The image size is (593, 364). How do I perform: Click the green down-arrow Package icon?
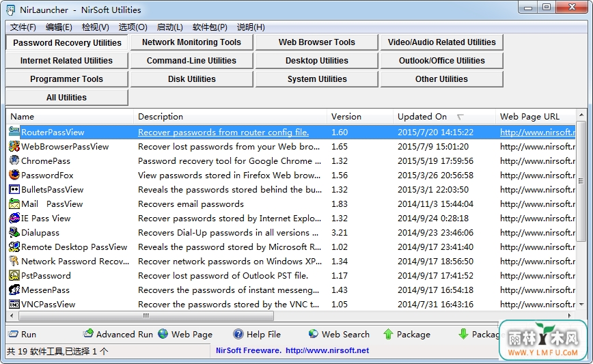(463, 334)
